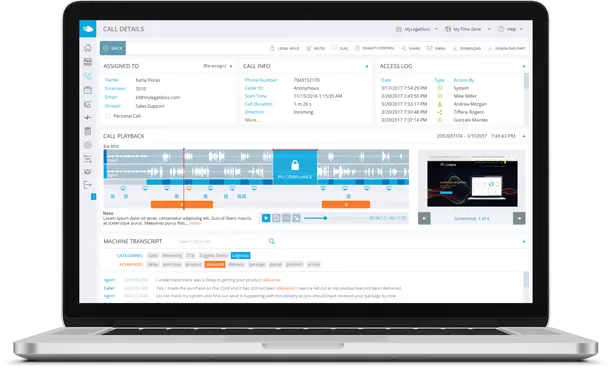Click the More... link in Call Info
Image resolution: width=611 pixels, height=373 pixels.
[252, 120]
